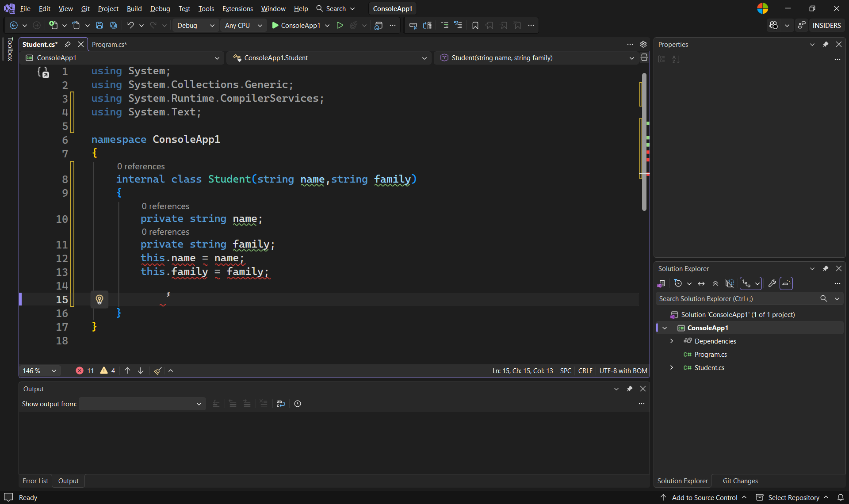Toggle auto-hide pin on Properties panel
This screenshot has height=504, width=849.
pyautogui.click(x=826, y=44)
